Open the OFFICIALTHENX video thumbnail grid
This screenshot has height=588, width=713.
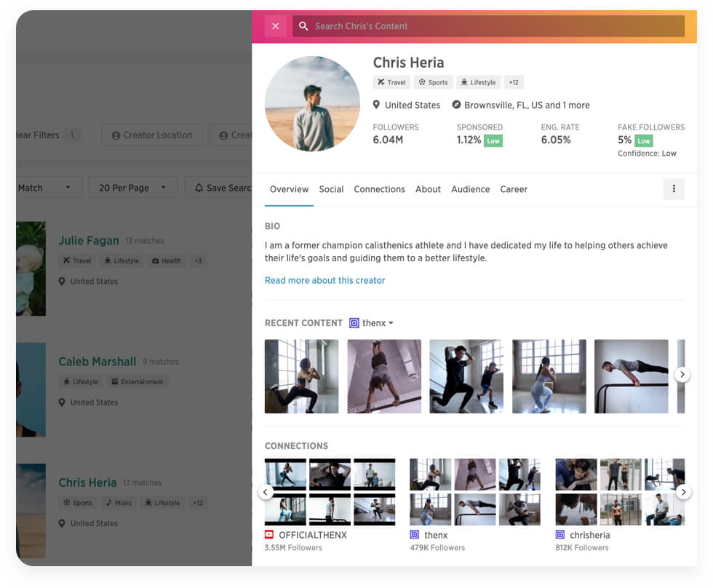330,492
